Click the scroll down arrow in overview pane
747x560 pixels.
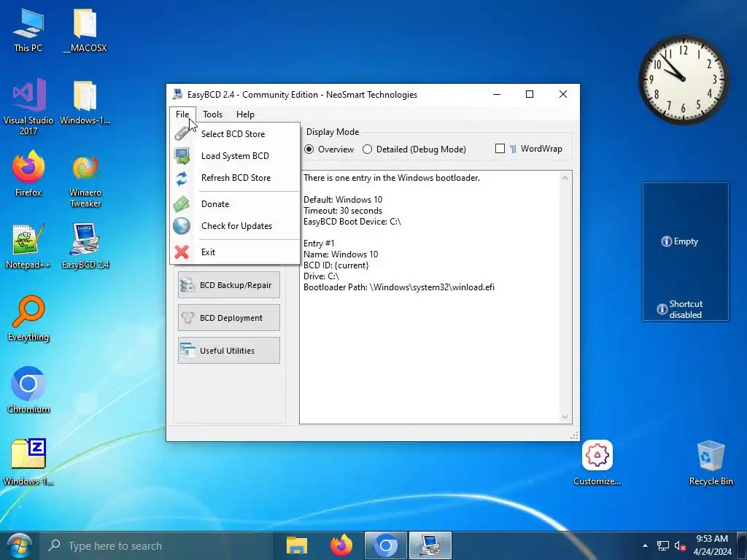pos(565,417)
